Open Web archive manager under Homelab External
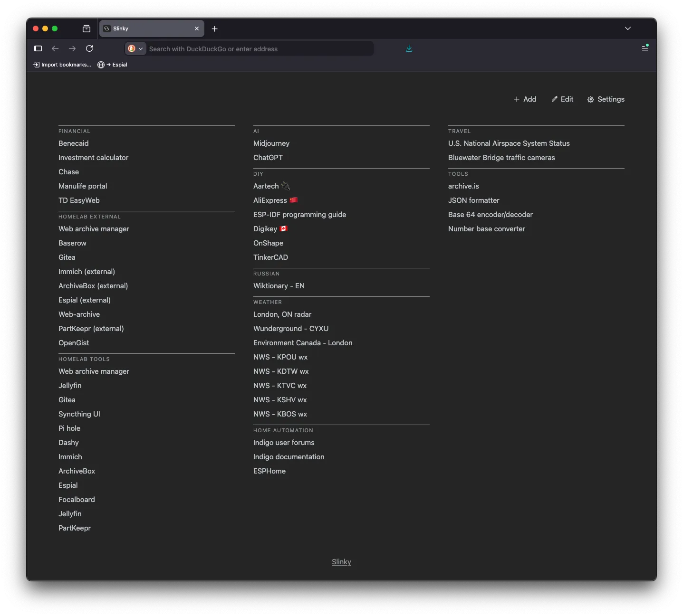Viewport: 683px width, 616px height. [x=94, y=229]
